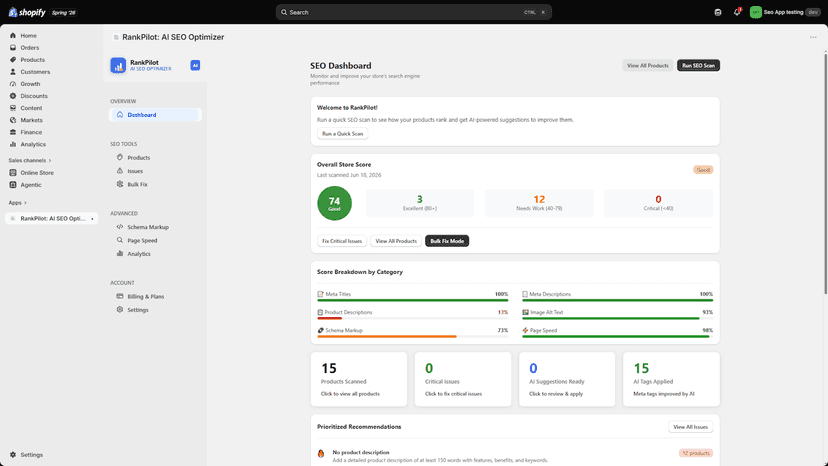The image size is (828, 466).
Task: Click the Bulk Fix Mode button
Action: click(447, 241)
